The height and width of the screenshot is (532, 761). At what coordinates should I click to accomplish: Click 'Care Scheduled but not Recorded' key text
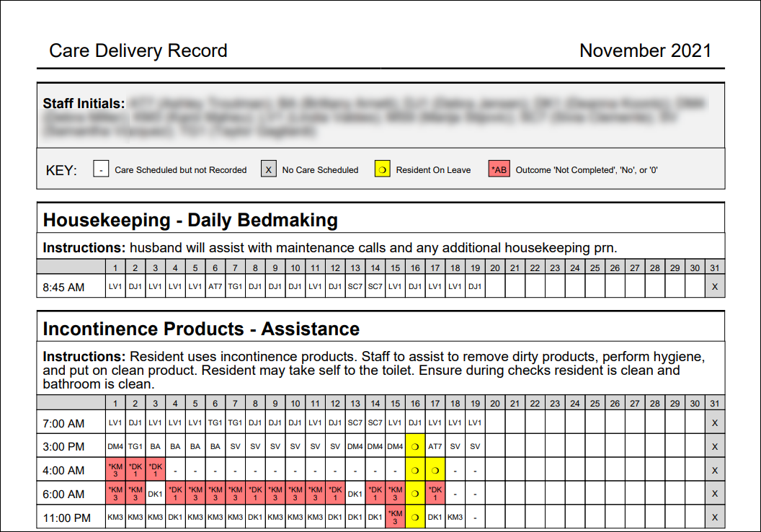pyautogui.click(x=181, y=170)
